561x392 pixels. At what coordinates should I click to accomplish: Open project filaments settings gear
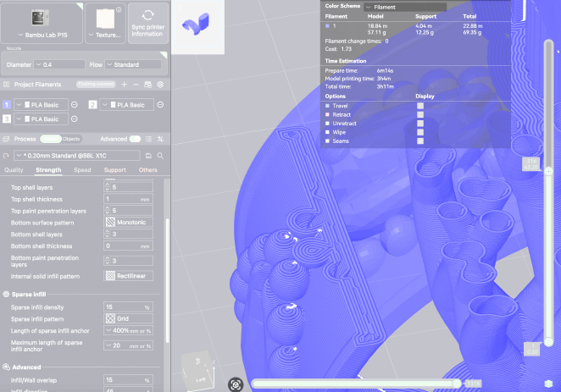coord(160,85)
